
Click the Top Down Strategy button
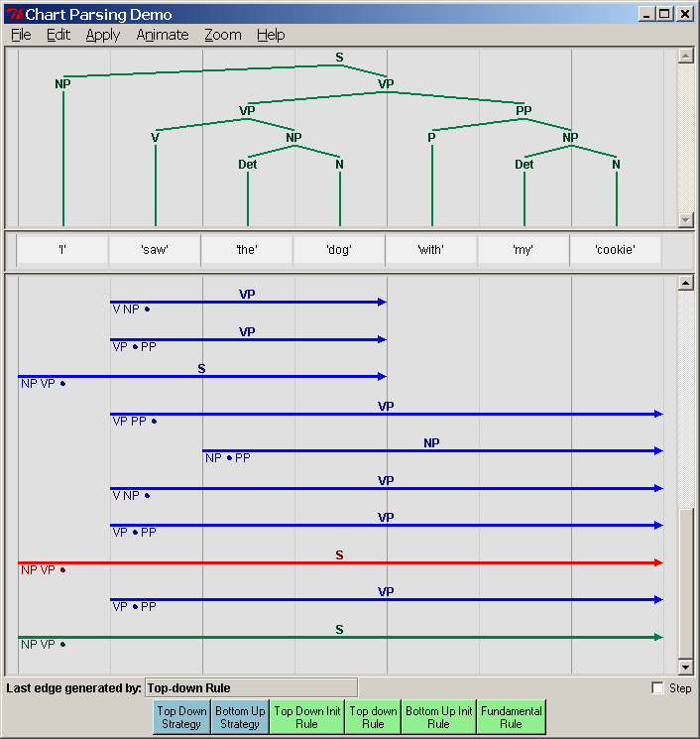pyautogui.click(x=181, y=717)
